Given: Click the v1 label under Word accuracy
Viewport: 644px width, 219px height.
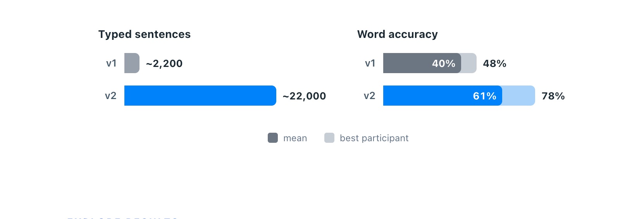Looking at the screenshot, I should click(370, 63).
